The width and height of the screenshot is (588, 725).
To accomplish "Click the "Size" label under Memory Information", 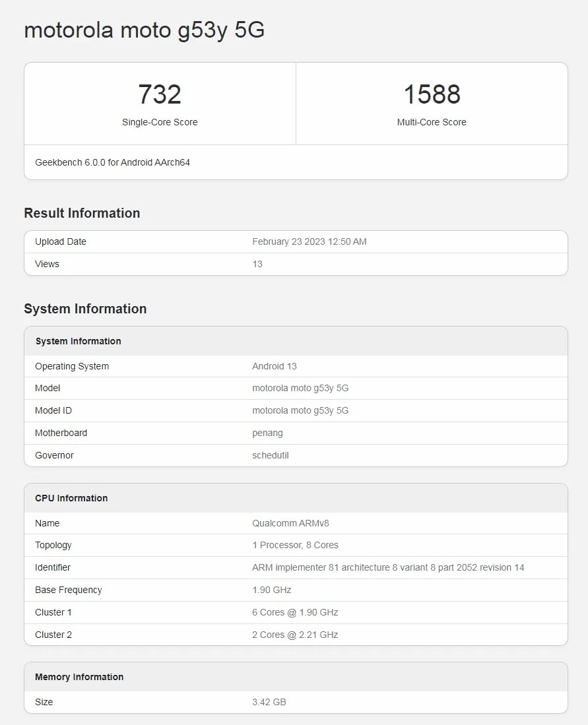I will [x=44, y=702].
